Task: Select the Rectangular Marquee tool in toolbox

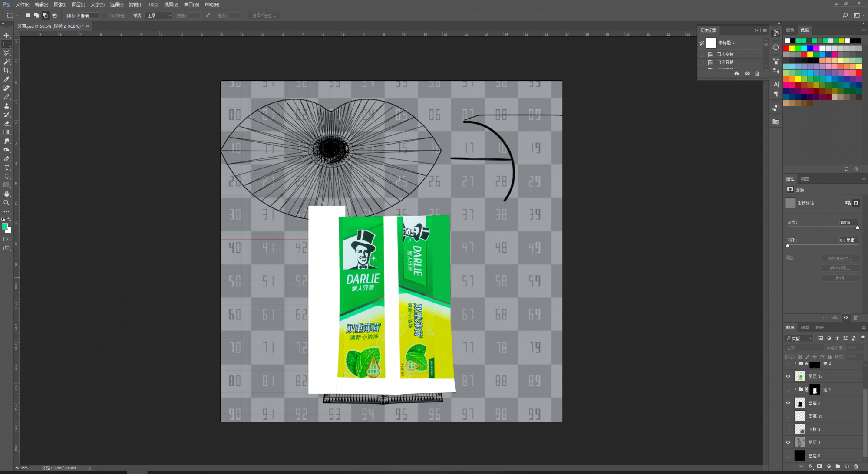Action: 7,44
